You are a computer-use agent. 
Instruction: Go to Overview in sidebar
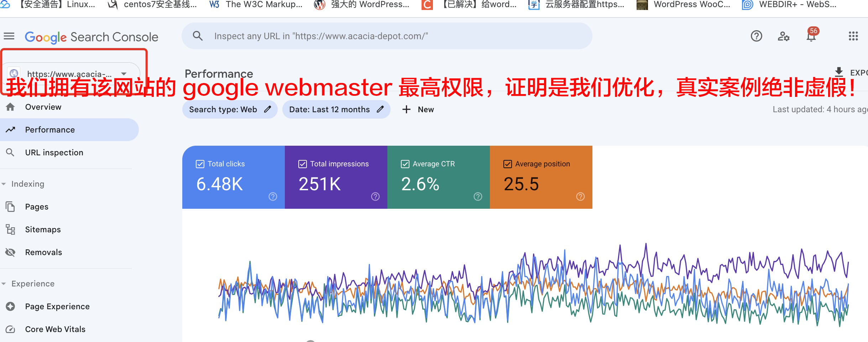[x=43, y=107]
